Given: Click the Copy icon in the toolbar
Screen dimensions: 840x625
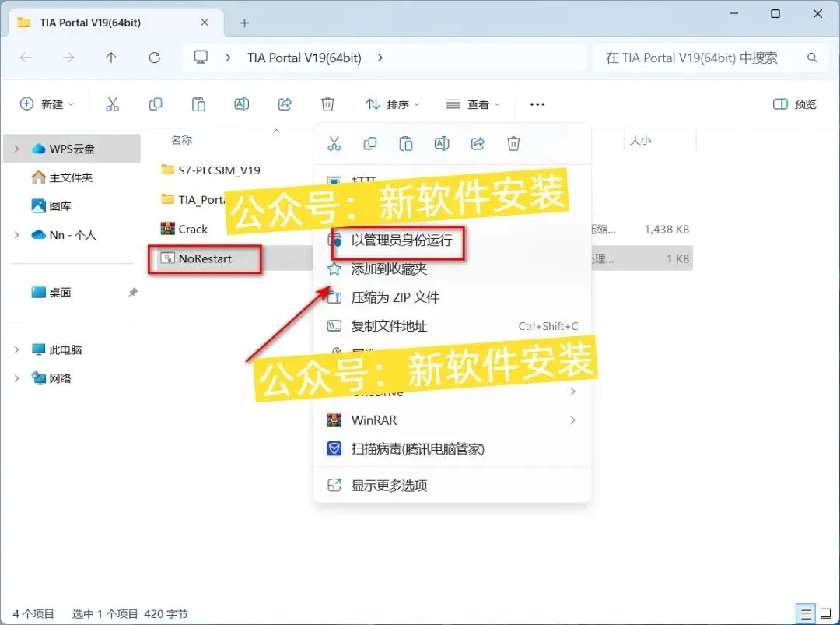Looking at the screenshot, I should click(x=156, y=104).
